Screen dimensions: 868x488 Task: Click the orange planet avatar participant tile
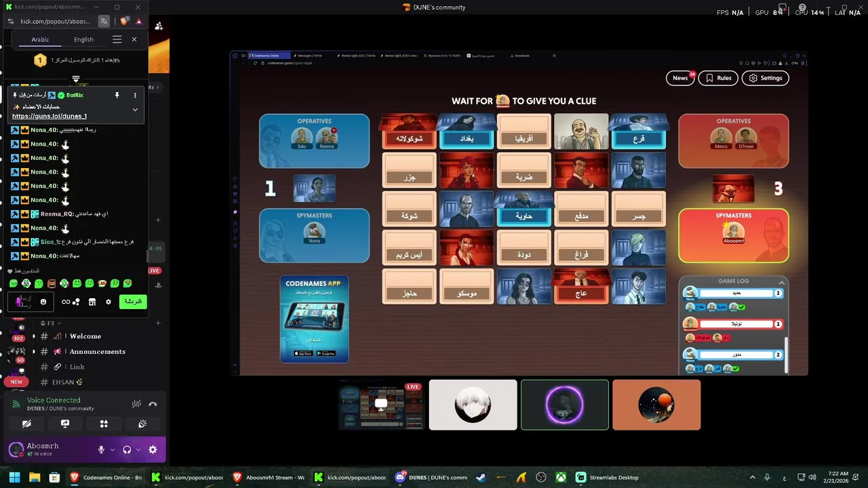click(656, 405)
